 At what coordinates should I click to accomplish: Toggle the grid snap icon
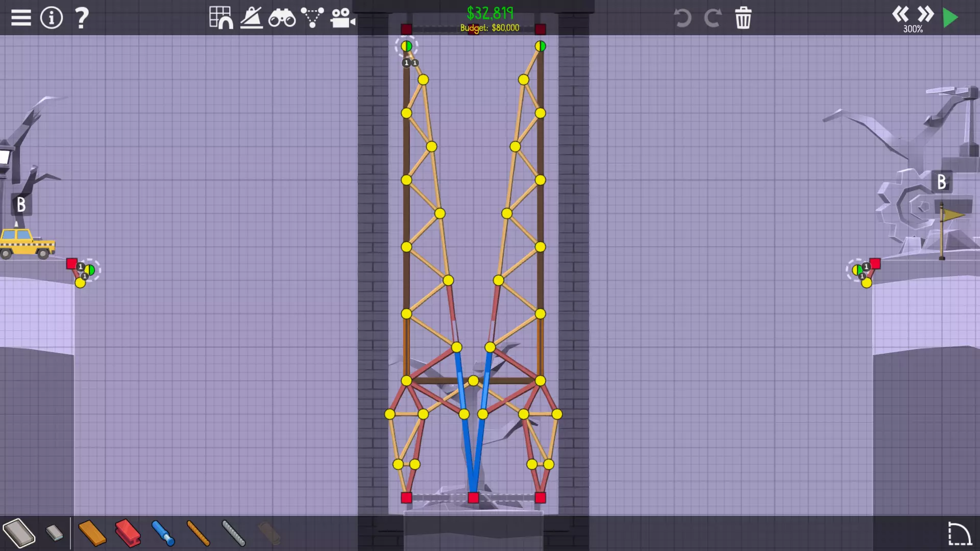221,18
